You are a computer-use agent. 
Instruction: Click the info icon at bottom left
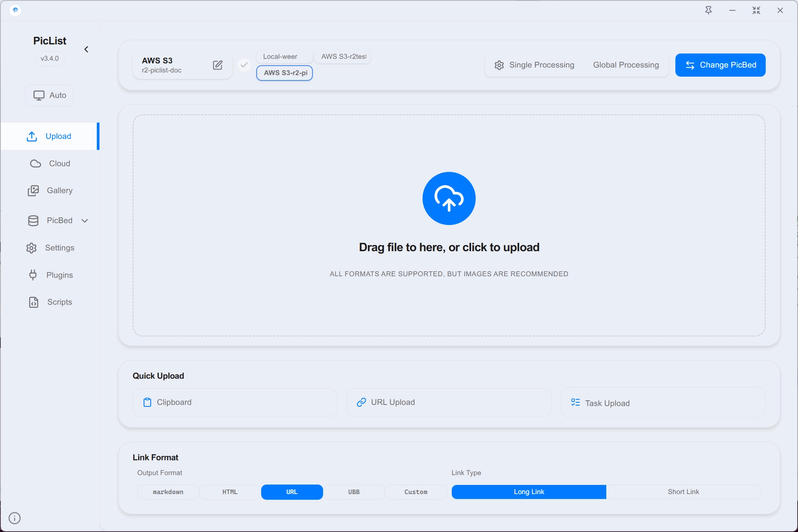[x=14, y=518]
